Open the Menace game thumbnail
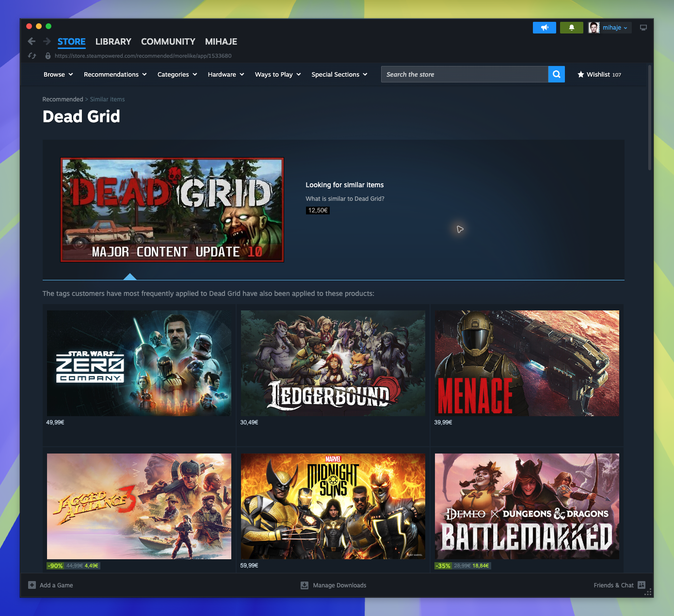 [x=527, y=363]
